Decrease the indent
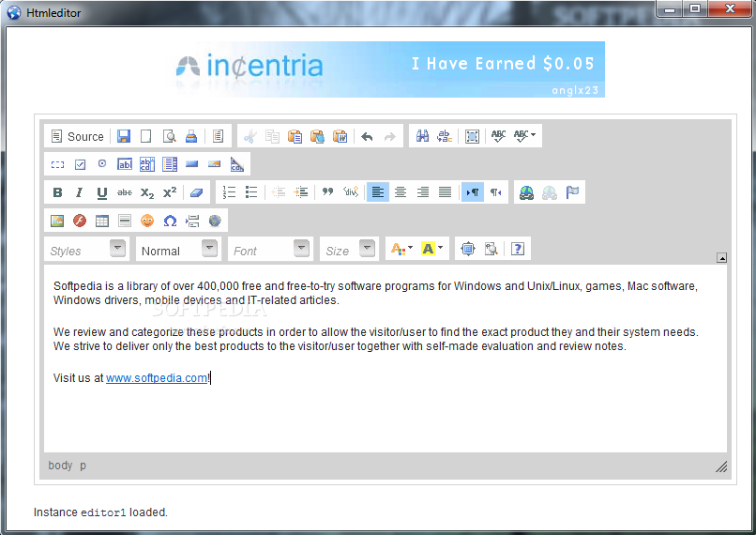 tap(279, 192)
